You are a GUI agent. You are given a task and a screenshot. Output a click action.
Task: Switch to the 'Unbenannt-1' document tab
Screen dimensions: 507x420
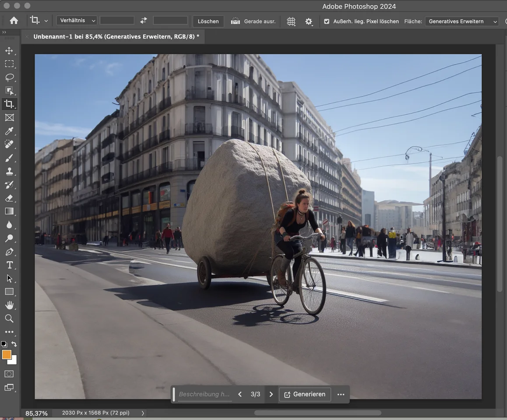click(116, 37)
